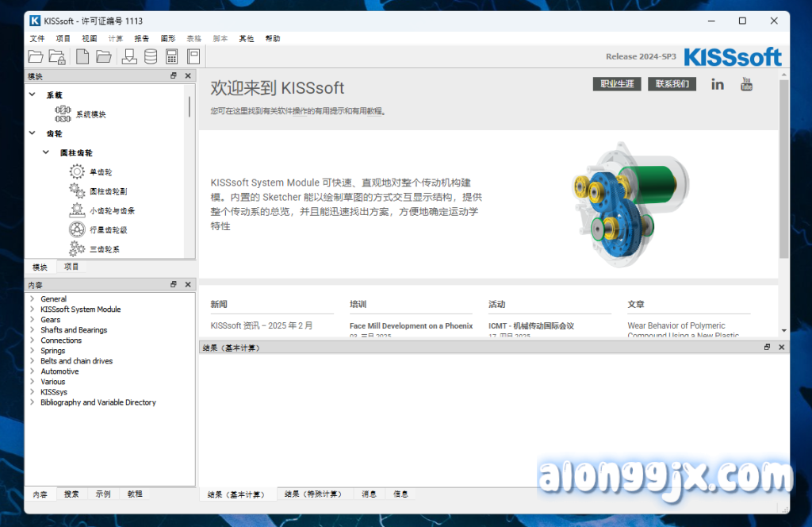The width and height of the screenshot is (812, 527).
Task: Click the 职业生涯 button
Action: 617,84
